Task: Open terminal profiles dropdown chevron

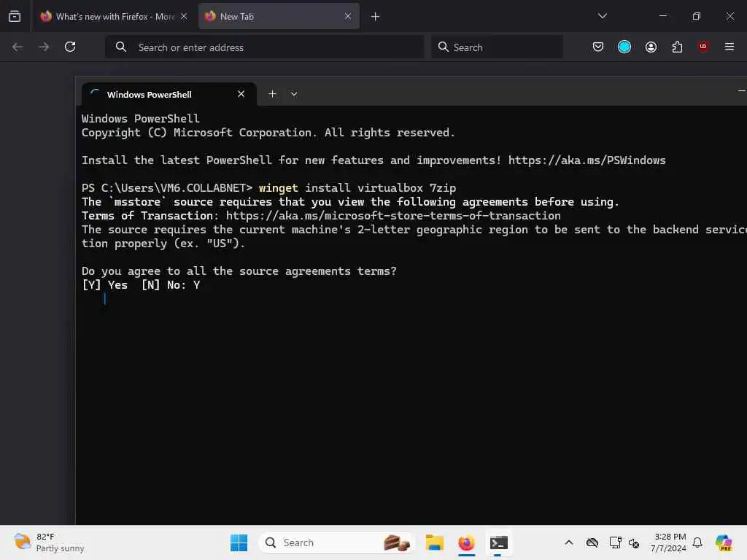Action: tap(294, 94)
